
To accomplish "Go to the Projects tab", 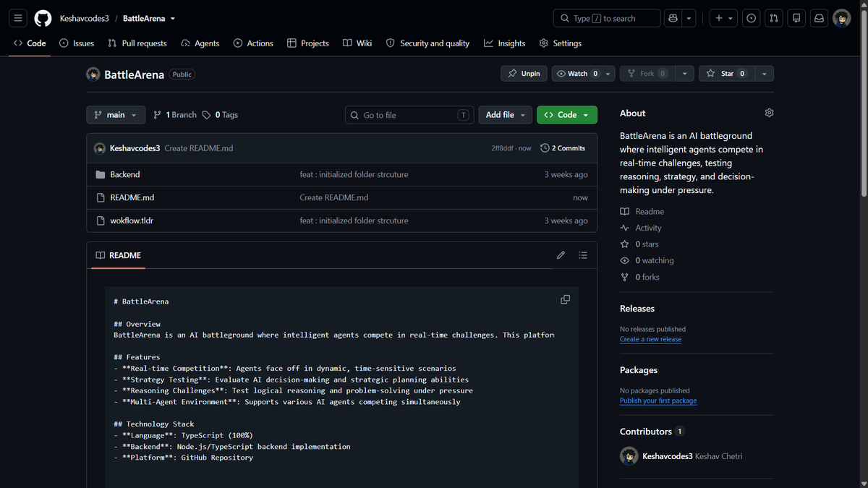I will click(x=308, y=43).
